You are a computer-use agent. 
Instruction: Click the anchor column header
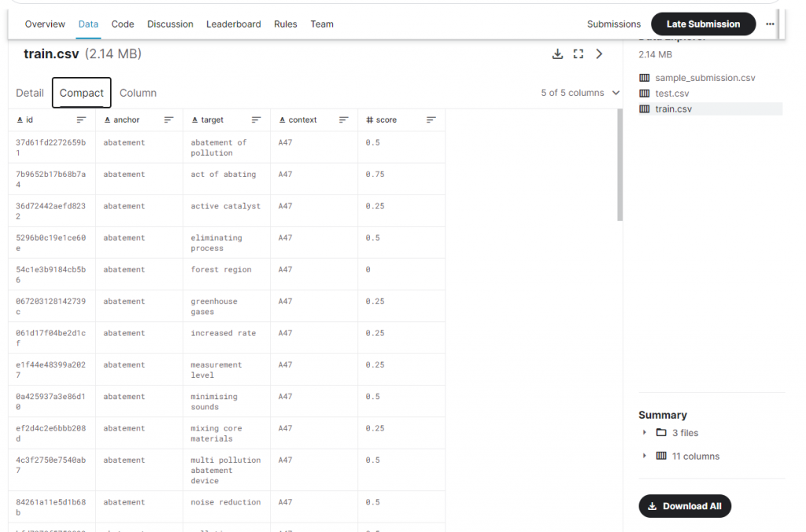pos(139,120)
